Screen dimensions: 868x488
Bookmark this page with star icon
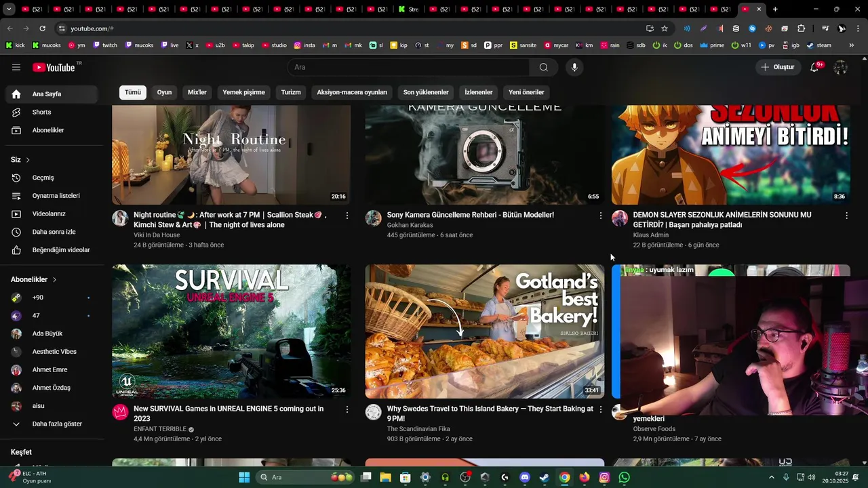coord(665,28)
